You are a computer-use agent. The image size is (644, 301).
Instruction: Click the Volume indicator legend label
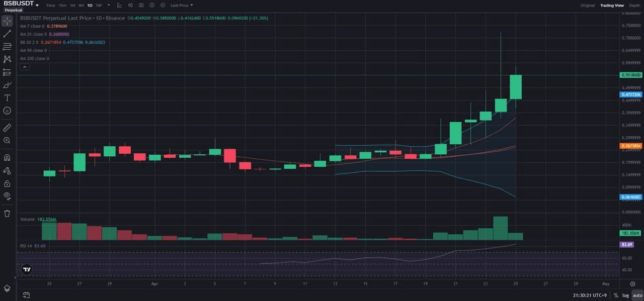pyautogui.click(x=27, y=220)
